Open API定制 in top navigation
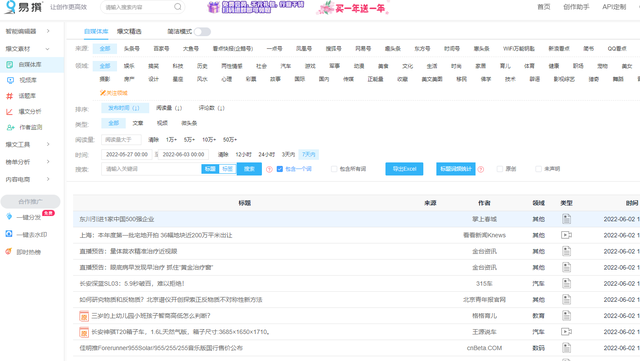The width and height of the screenshot is (640, 361). tap(614, 7)
